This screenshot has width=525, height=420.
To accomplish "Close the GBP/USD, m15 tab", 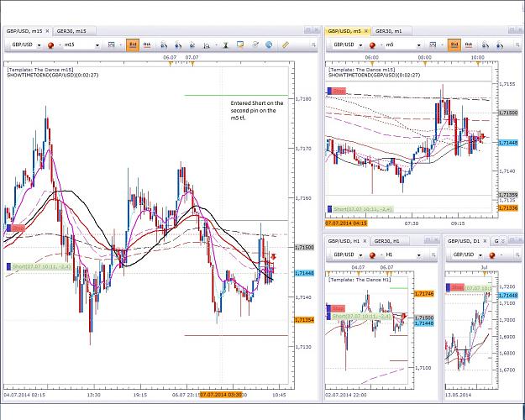I will coord(47,31).
